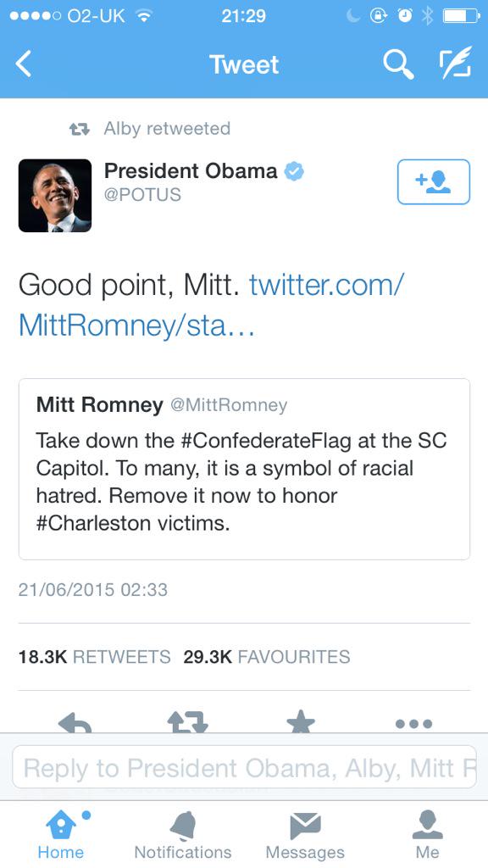Tap the @POTUS username
Viewport: 488px width, 868px height.
tap(141, 194)
